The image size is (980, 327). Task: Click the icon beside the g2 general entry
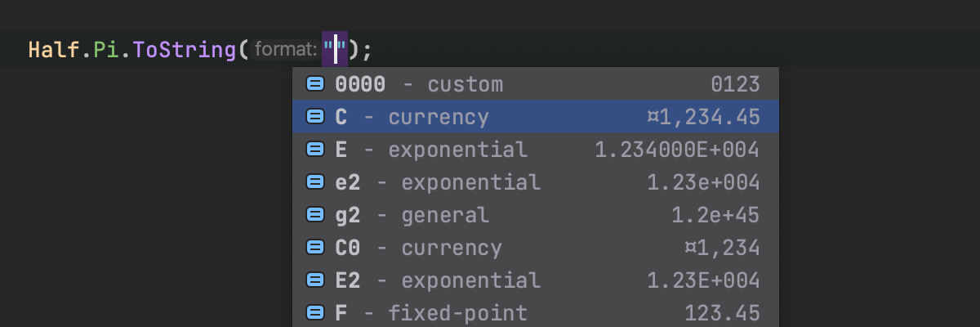pyautogui.click(x=315, y=215)
